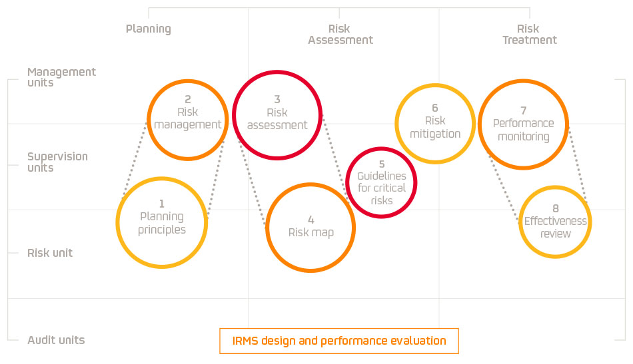Viewport: 633px width, 364px height.
Task: Click the number 8 in Effectiveness review
Action: pos(556,208)
